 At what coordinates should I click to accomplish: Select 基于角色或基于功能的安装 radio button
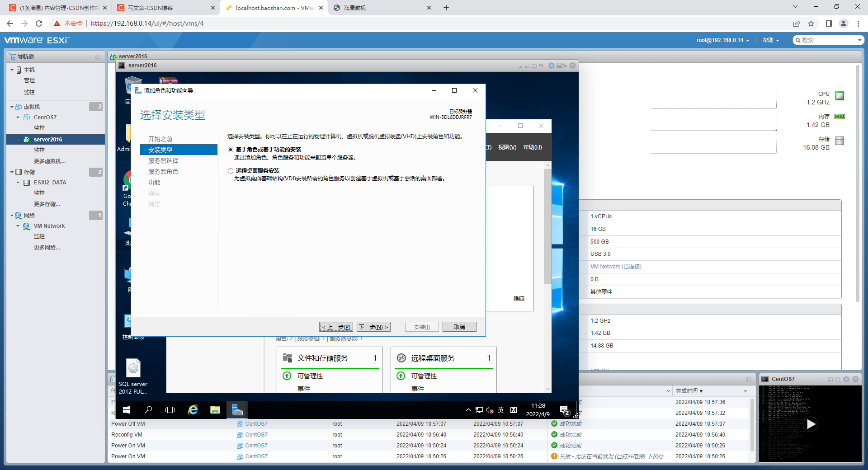[x=231, y=149]
